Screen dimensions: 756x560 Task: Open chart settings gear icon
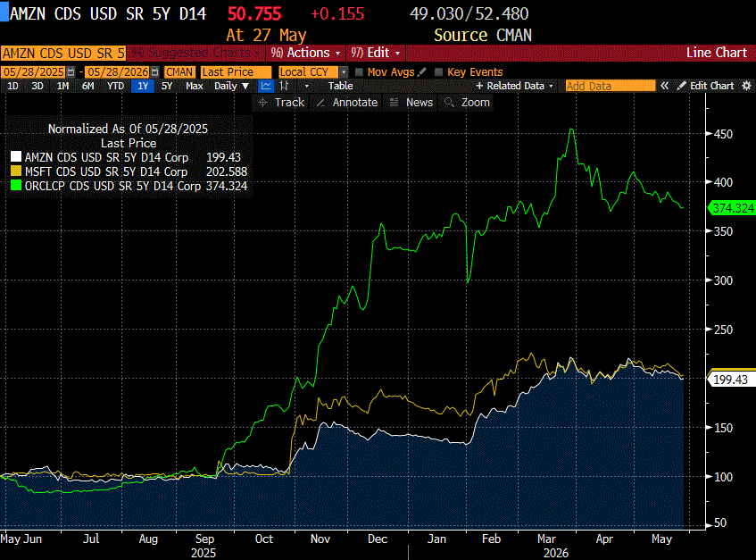746,86
